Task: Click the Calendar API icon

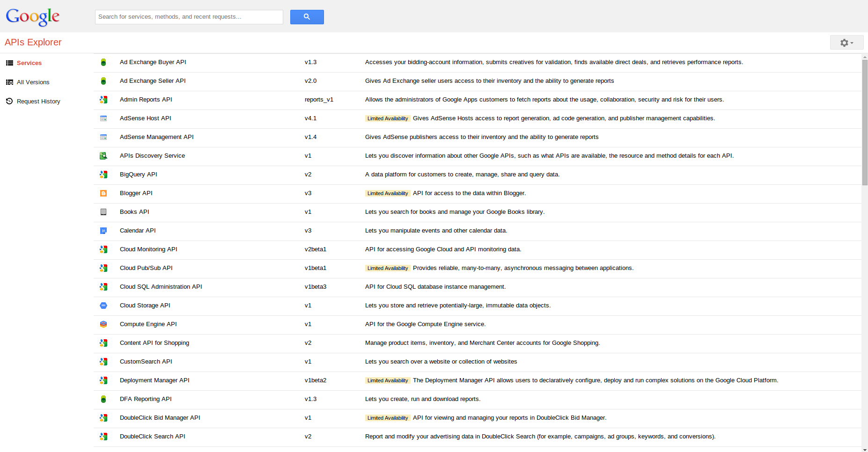Action: tap(103, 231)
